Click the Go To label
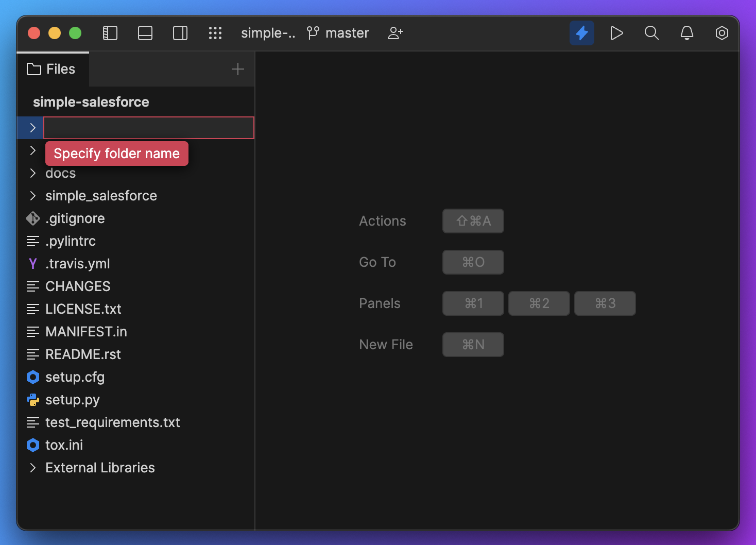This screenshot has height=545, width=756. [377, 262]
